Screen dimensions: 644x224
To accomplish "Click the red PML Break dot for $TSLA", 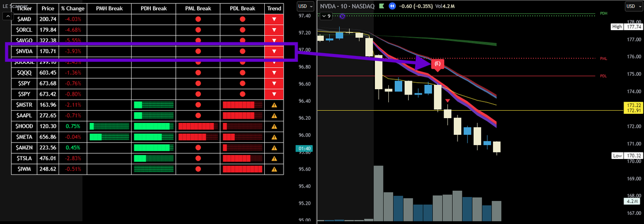I will (x=198, y=158).
